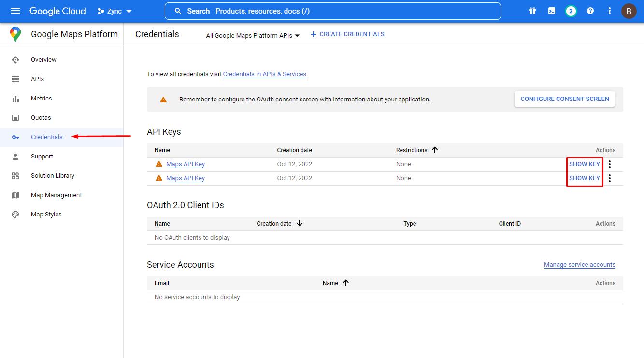Click CREATE CREDENTIALS button
The image size is (644, 358).
(347, 34)
